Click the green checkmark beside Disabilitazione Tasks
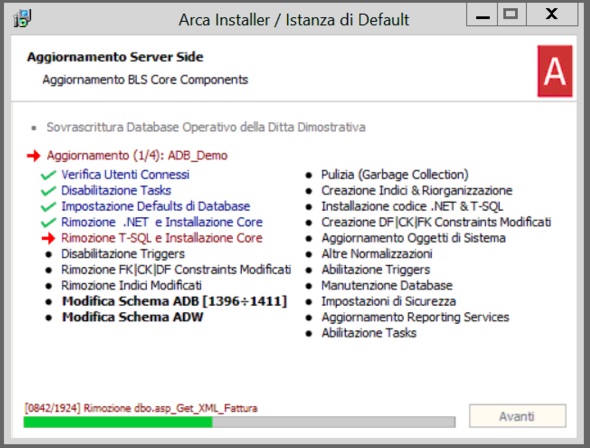 (x=49, y=191)
